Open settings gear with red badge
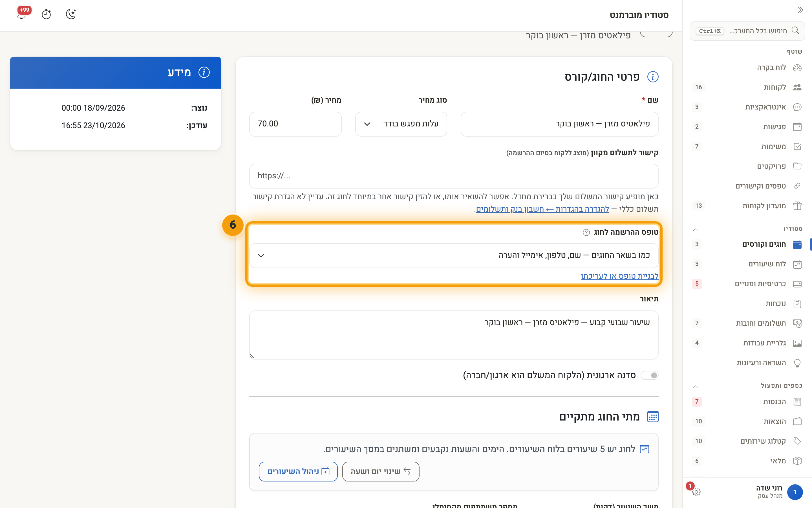 tap(696, 492)
